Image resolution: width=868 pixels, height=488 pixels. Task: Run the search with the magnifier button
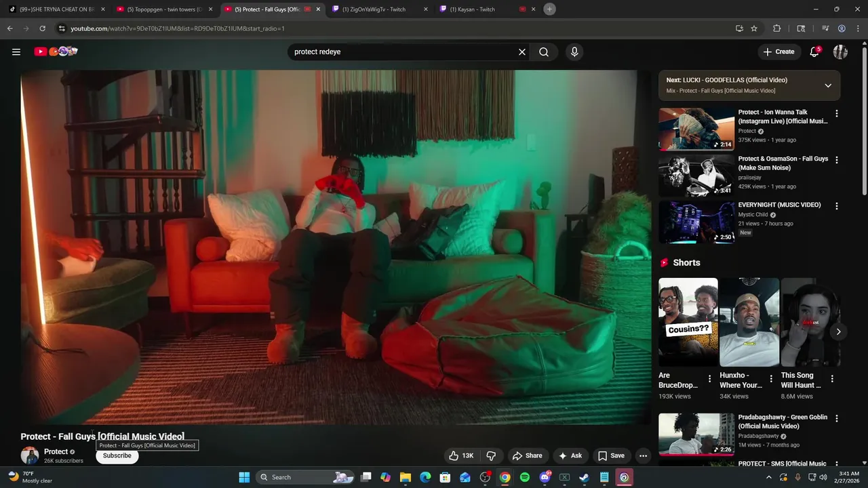pyautogui.click(x=544, y=52)
